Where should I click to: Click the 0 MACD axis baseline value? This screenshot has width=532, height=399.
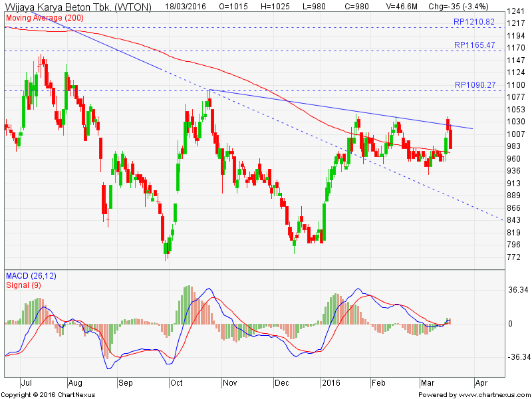[510, 324]
